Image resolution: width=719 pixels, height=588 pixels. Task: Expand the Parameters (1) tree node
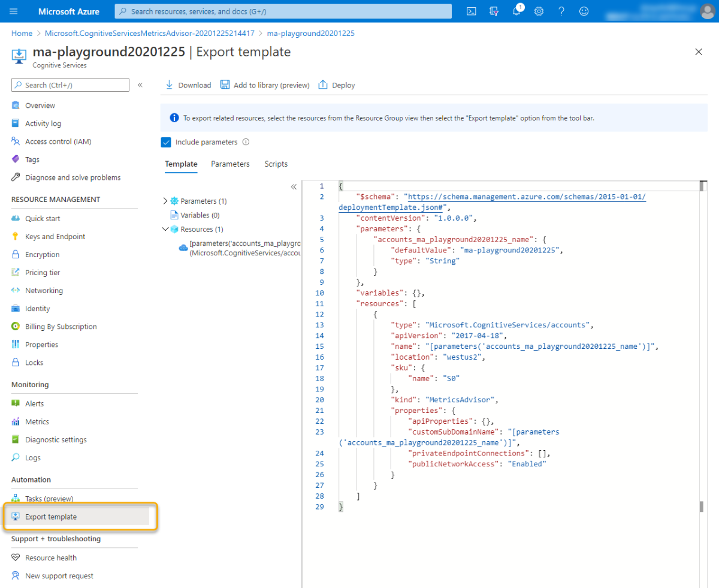[166, 201]
